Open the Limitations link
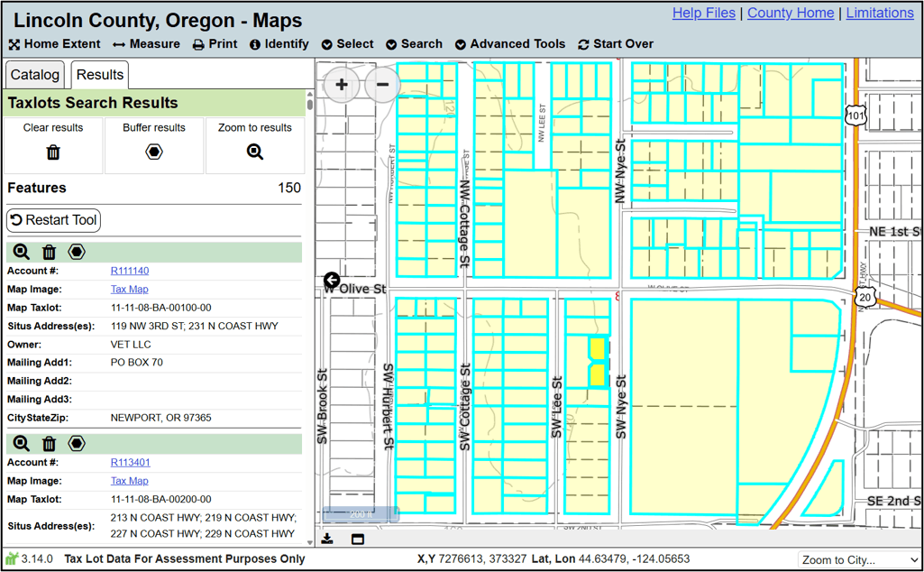The width and height of the screenshot is (924, 572). pos(880,13)
